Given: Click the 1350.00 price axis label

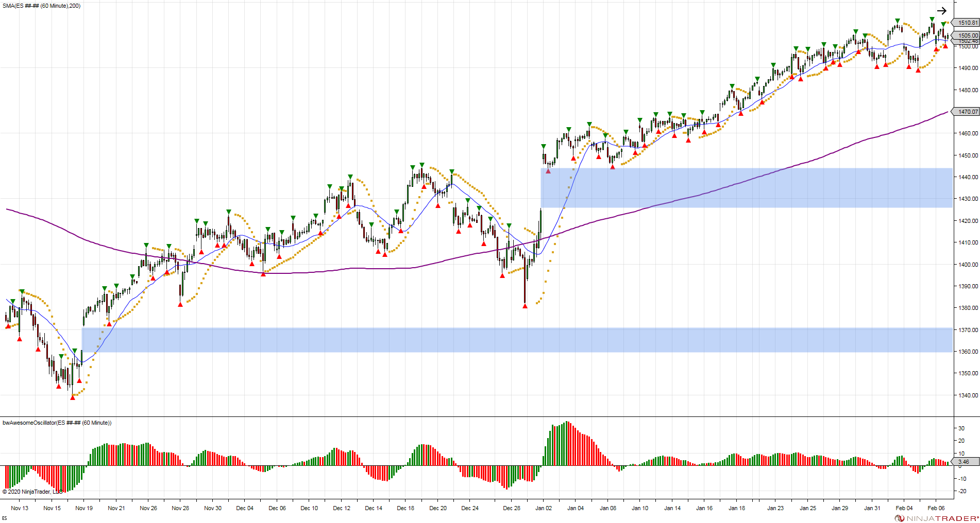Looking at the screenshot, I should 968,373.
